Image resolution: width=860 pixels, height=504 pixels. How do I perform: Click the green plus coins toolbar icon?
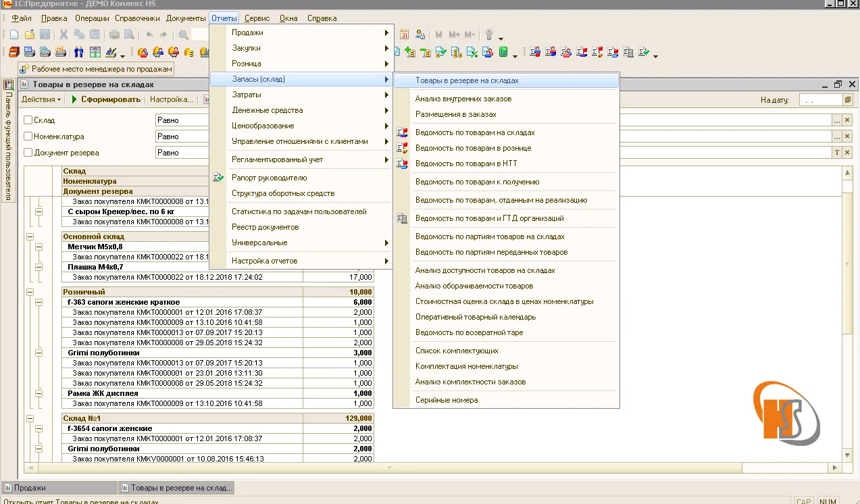point(410,52)
